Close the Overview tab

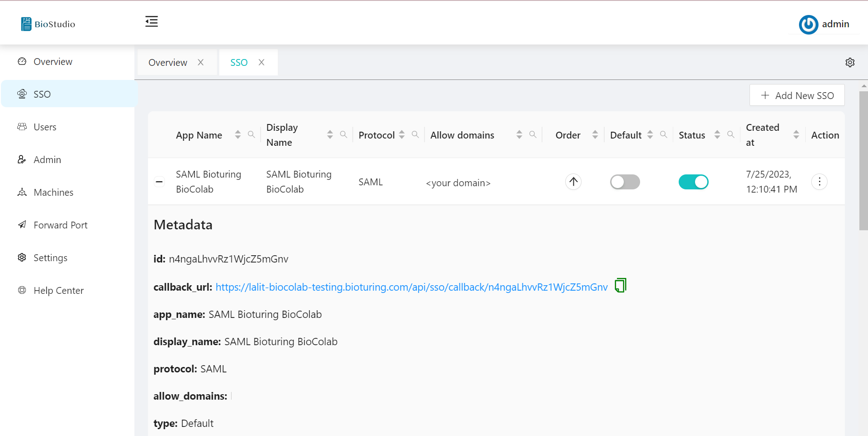(201, 62)
